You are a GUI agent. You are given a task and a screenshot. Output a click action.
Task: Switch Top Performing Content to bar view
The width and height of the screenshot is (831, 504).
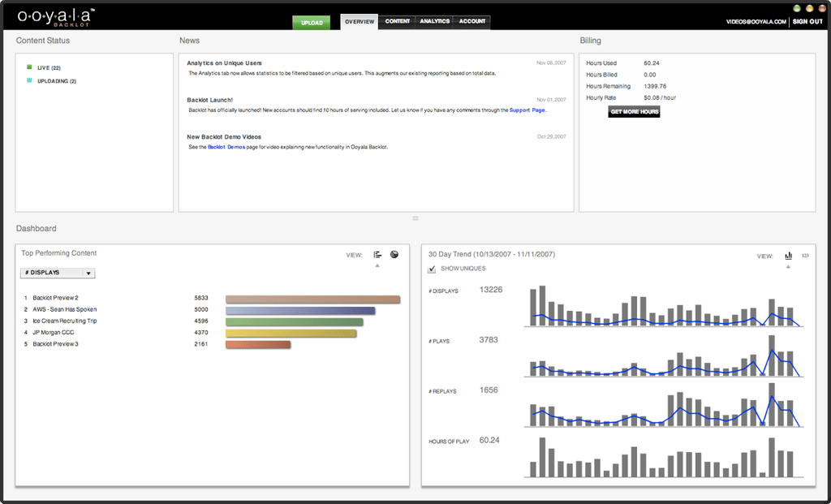377,255
